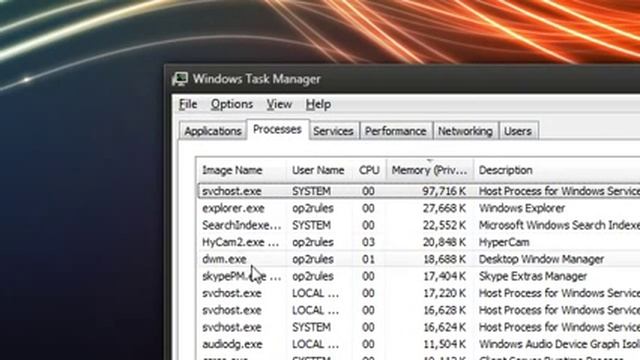The width and height of the screenshot is (640, 360).
Task: Sort by Description column header
Action: (557, 170)
